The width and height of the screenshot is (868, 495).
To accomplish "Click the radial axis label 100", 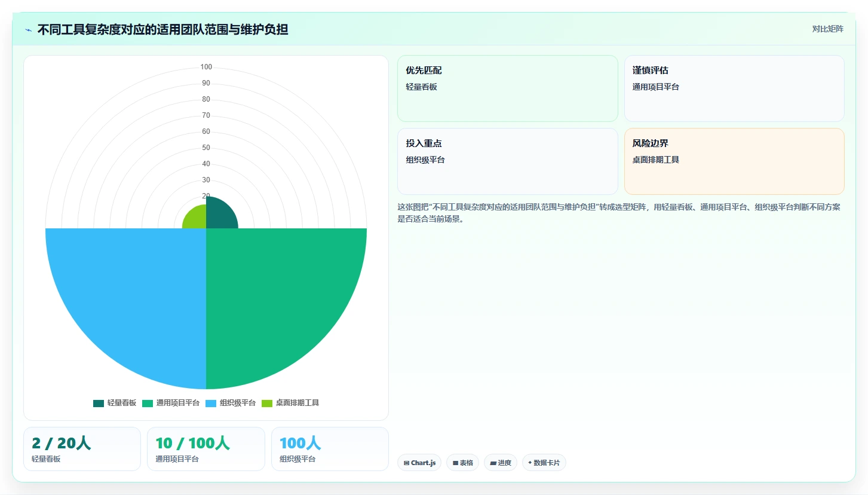I will click(206, 67).
